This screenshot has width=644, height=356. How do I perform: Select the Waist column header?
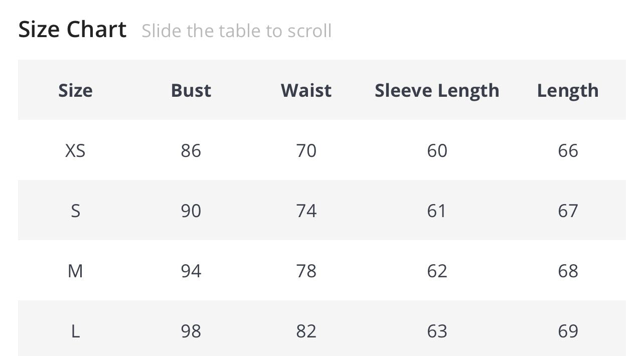pyautogui.click(x=306, y=90)
